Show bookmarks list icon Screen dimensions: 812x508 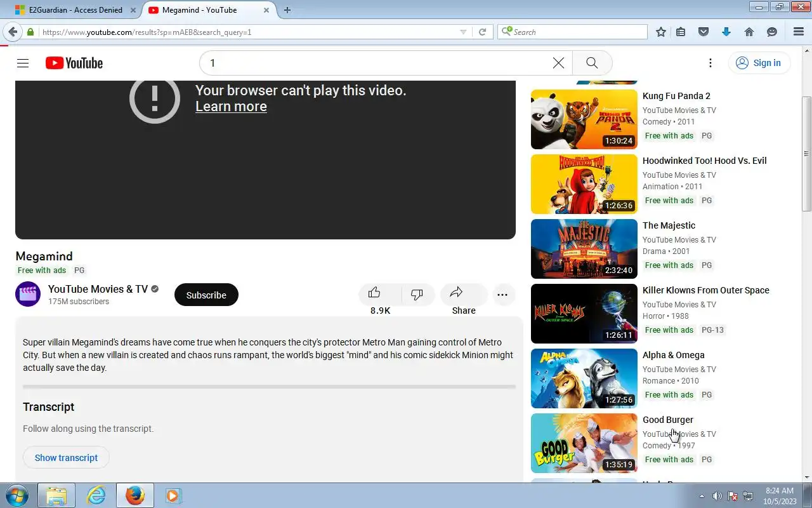(x=681, y=32)
